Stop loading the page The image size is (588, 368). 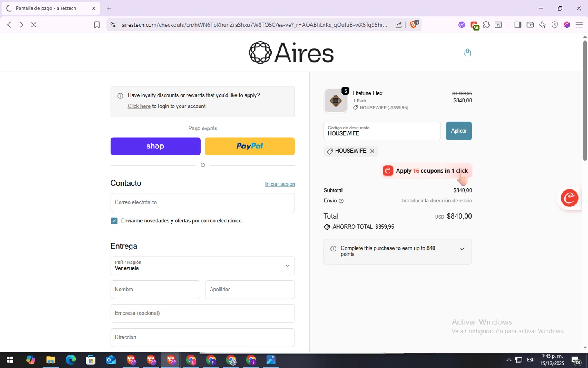coord(34,25)
